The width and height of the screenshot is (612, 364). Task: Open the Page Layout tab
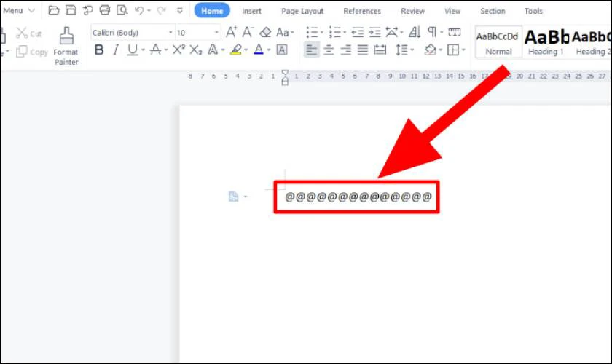click(302, 12)
